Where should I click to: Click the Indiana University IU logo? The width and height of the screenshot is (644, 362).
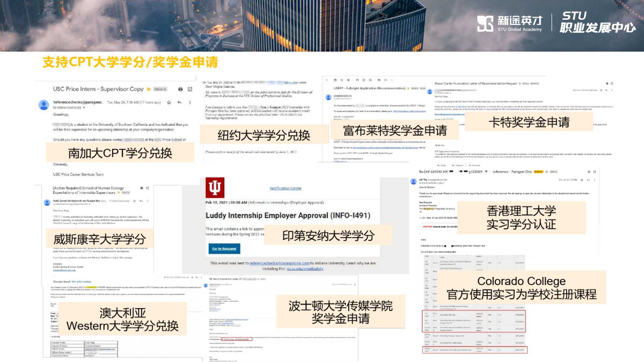[x=215, y=188]
